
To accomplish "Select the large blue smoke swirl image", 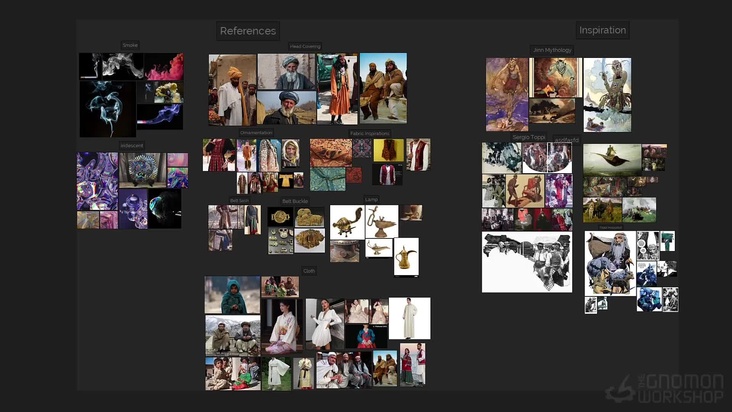I will (x=108, y=109).
